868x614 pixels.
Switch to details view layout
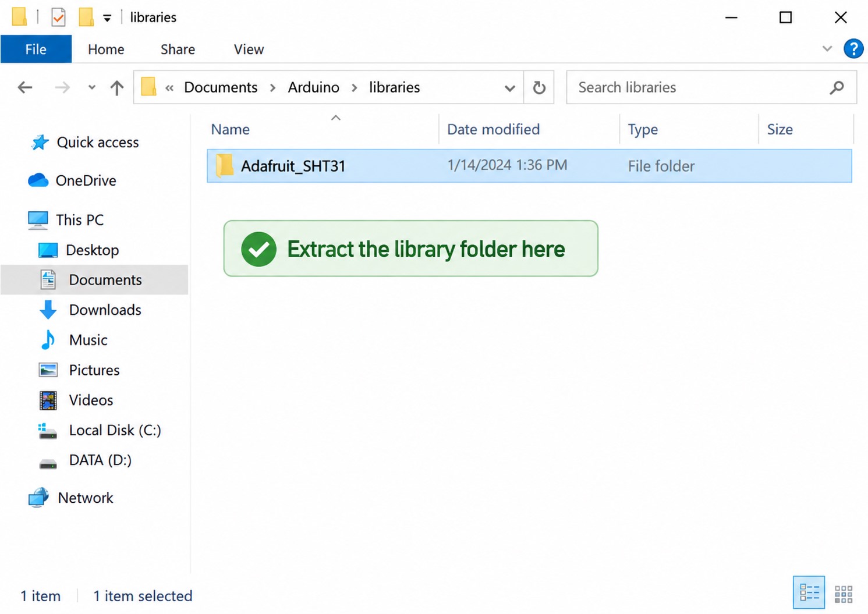click(x=809, y=592)
